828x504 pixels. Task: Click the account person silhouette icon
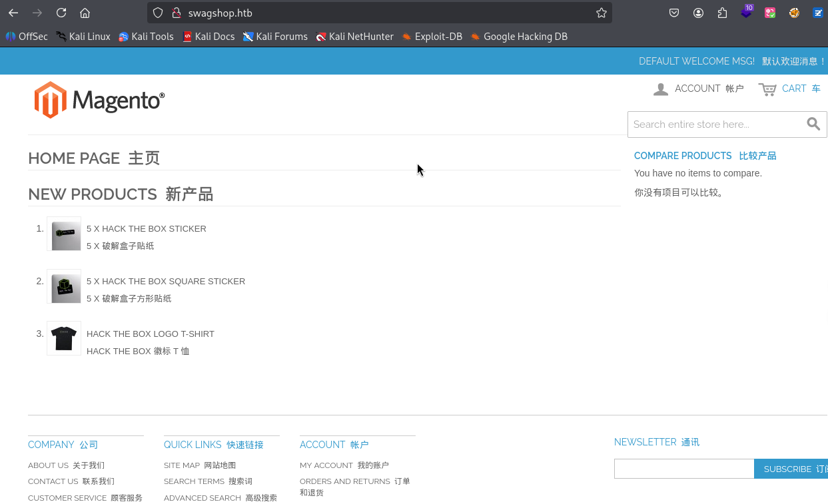(661, 89)
